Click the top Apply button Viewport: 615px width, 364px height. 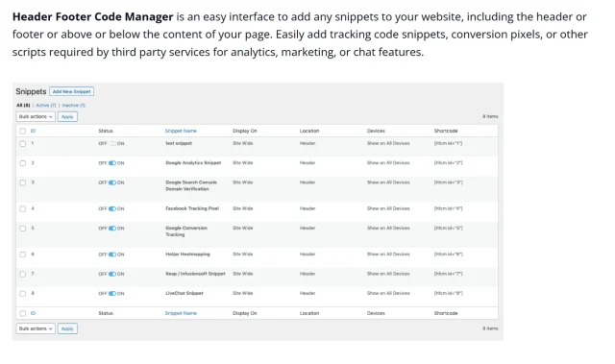coord(67,117)
